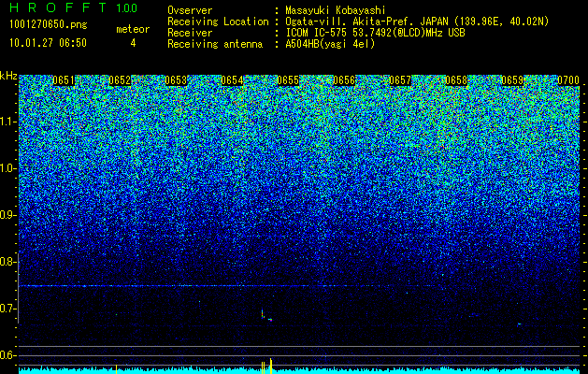The width and height of the screenshot is (588, 374).
Task: Click the 0657 time marker
Action: point(400,80)
